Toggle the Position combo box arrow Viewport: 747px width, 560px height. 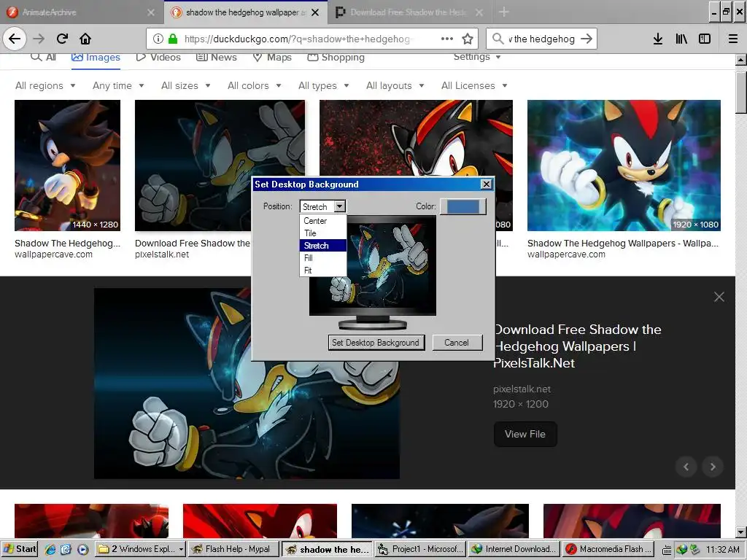pyautogui.click(x=339, y=206)
